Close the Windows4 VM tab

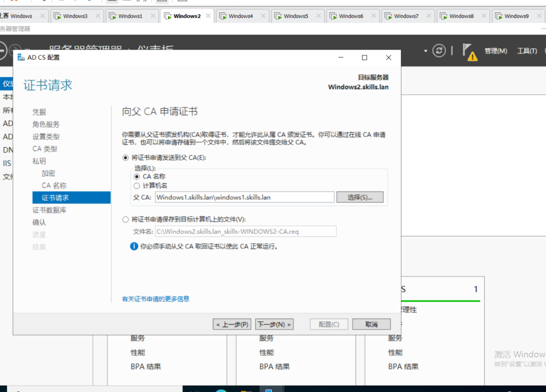tap(263, 16)
